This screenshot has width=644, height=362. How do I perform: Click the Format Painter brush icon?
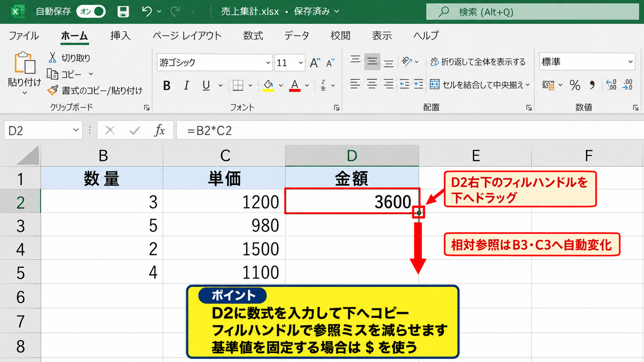point(52,90)
